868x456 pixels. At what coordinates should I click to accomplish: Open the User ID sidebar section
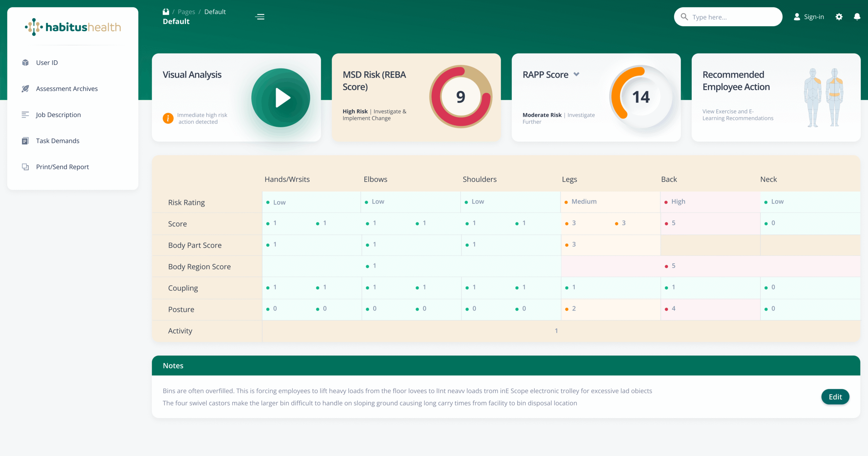point(46,62)
